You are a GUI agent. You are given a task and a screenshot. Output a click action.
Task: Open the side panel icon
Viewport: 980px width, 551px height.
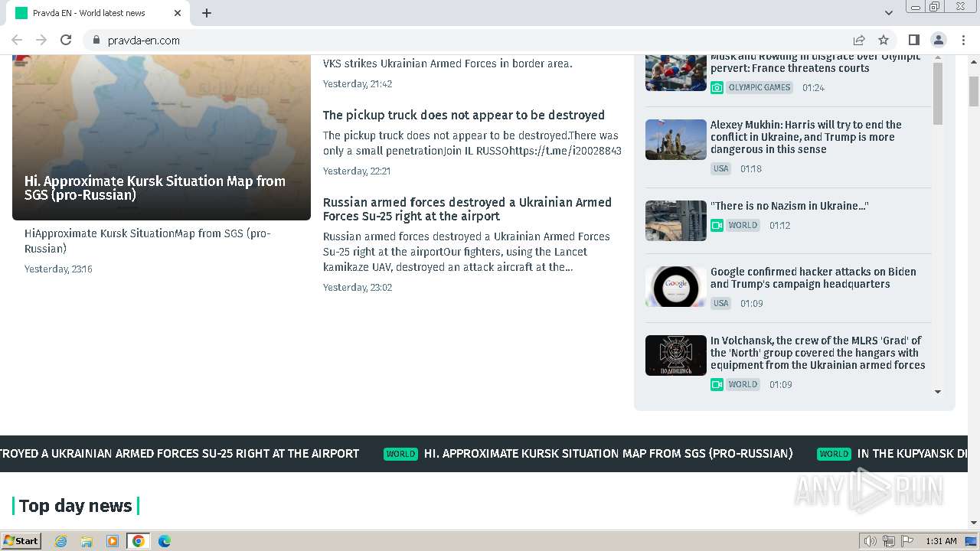[913, 40]
